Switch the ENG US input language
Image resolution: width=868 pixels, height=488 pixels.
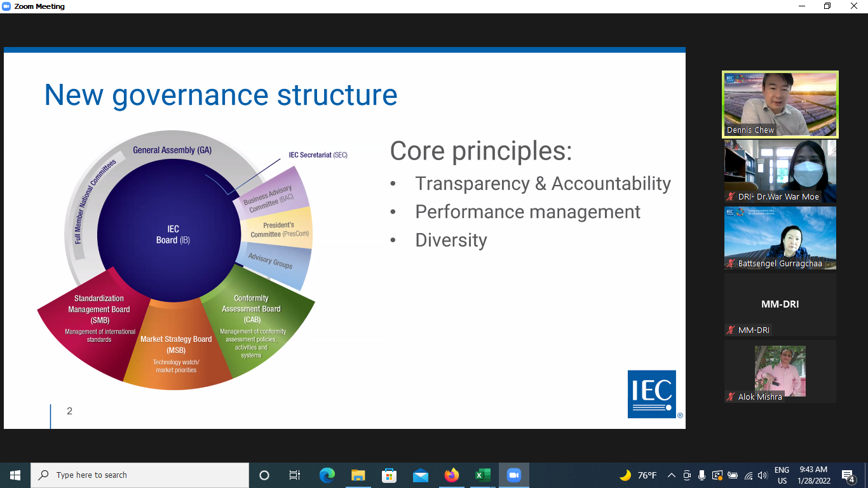[x=782, y=475]
